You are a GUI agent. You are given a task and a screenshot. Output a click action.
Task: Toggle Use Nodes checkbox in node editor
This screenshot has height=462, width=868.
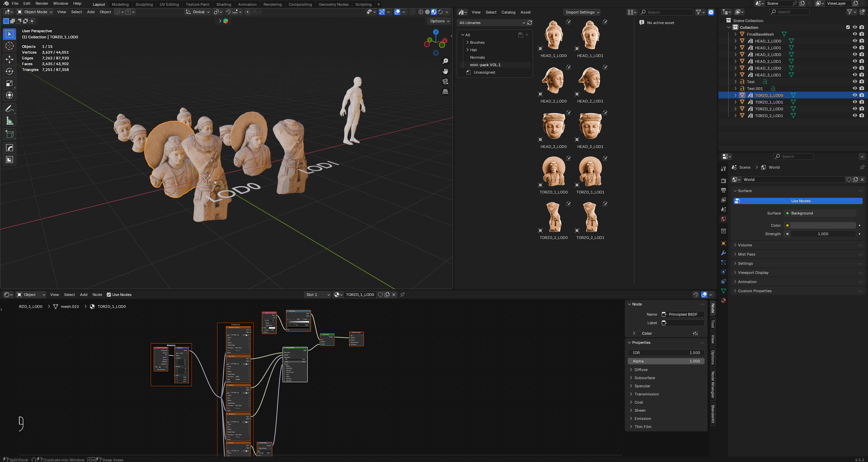[x=109, y=295]
